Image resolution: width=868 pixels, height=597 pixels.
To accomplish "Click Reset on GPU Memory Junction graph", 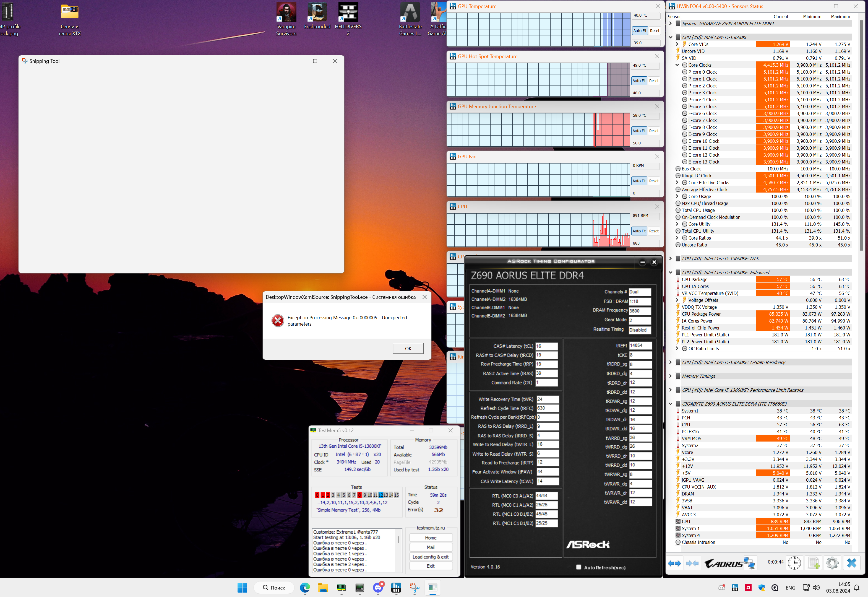I will tap(654, 131).
